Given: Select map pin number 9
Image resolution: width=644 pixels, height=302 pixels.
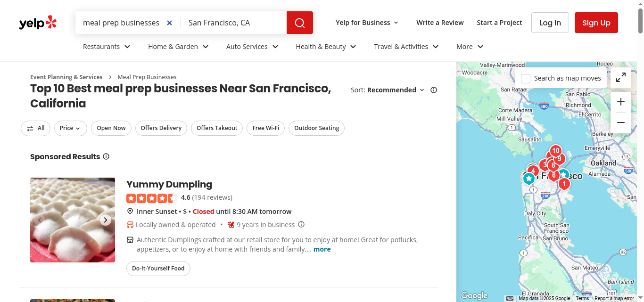Looking at the screenshot, I should (x=560, y=159).
